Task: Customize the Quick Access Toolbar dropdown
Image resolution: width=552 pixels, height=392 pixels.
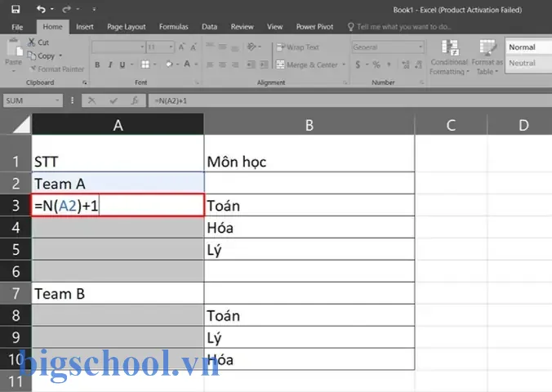Action: (94, 9)
